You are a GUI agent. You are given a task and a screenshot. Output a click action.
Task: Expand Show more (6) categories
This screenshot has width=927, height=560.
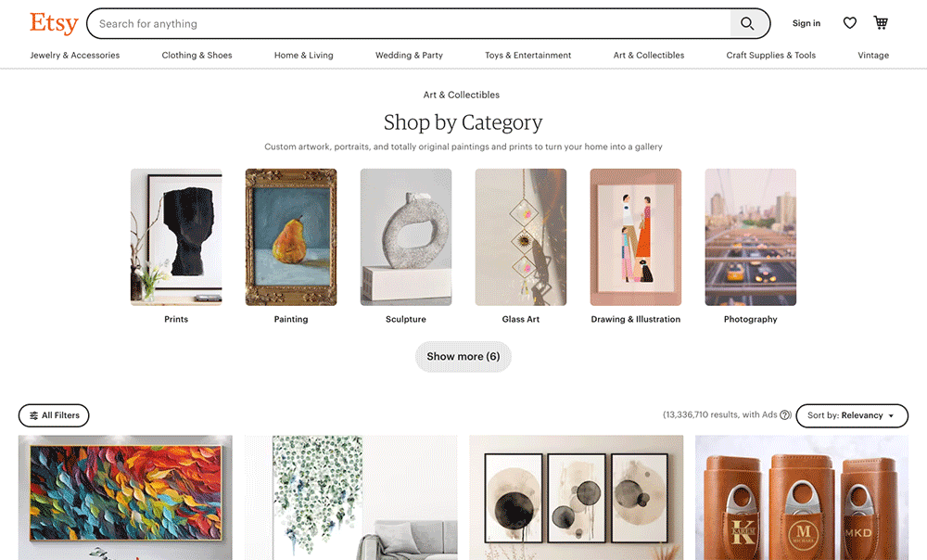click(463, 357)
